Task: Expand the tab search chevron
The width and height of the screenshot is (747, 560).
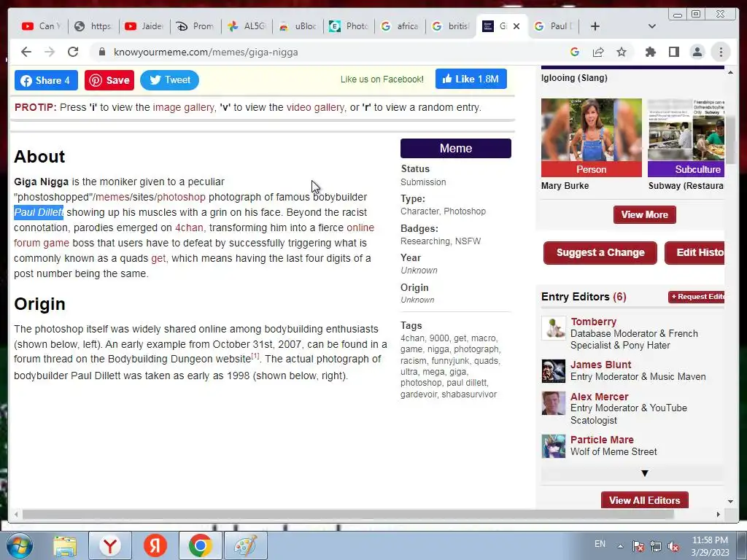Action: (x=651, y=26)
